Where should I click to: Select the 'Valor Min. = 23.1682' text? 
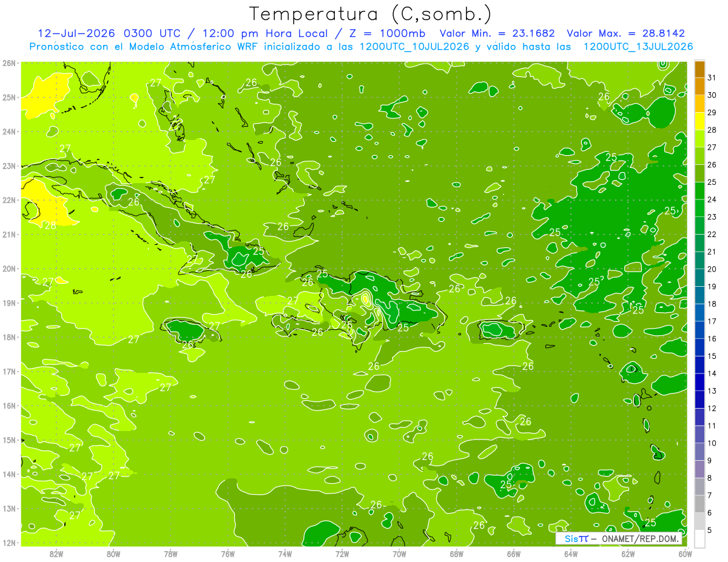tap(497, 33)
